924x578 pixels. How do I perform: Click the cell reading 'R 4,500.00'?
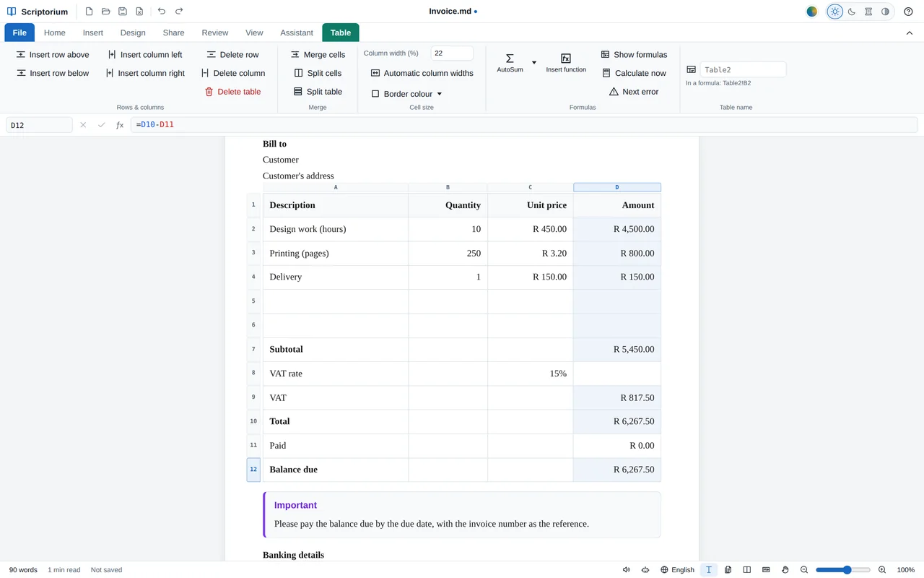click(617, 229)
